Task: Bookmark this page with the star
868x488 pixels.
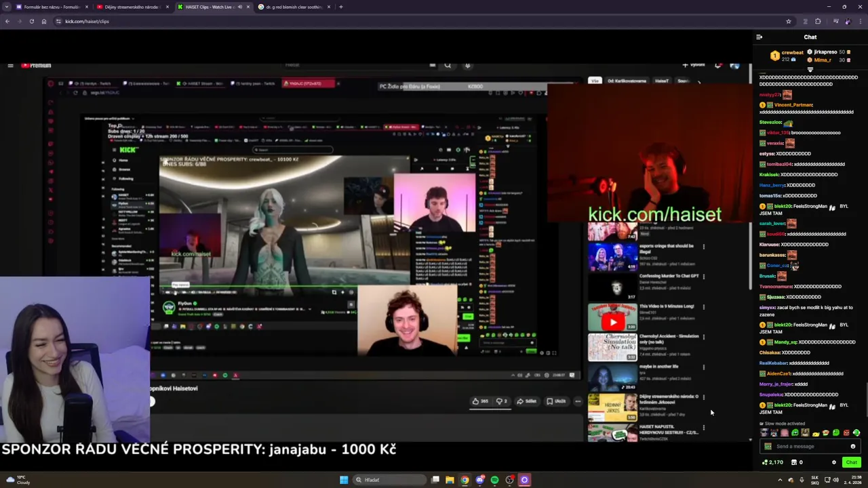Action: pyautogui.click(x=788, y=21)
